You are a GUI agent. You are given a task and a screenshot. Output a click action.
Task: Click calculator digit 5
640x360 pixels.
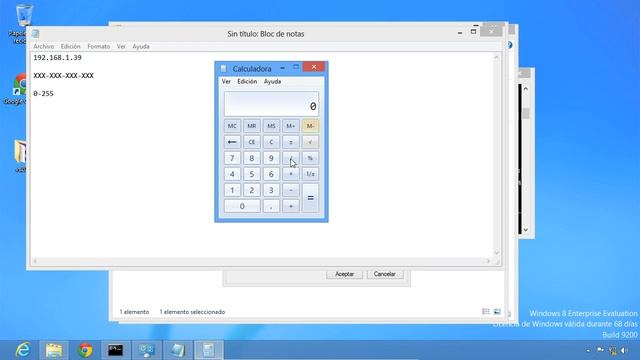pyautogui.click(x=251, y=174)
